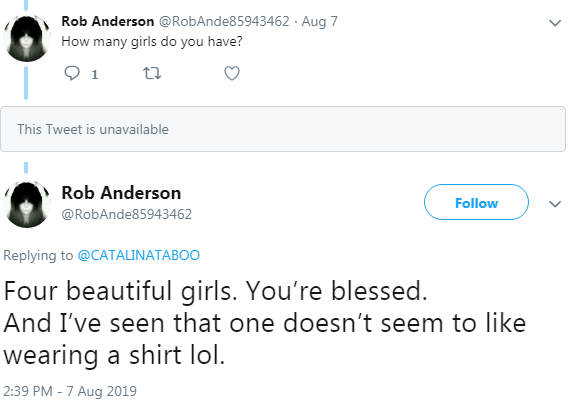Open the Aug 7 timestamp link
568x402 pixels.
click(320, 21)
